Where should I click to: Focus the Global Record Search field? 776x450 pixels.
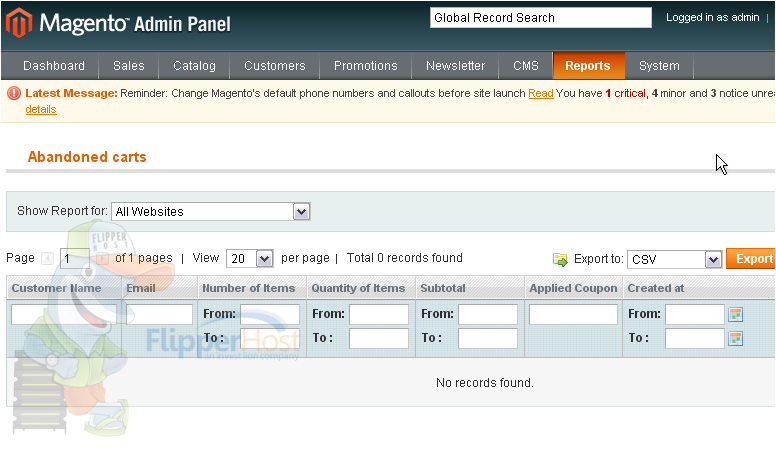[541, 18]
